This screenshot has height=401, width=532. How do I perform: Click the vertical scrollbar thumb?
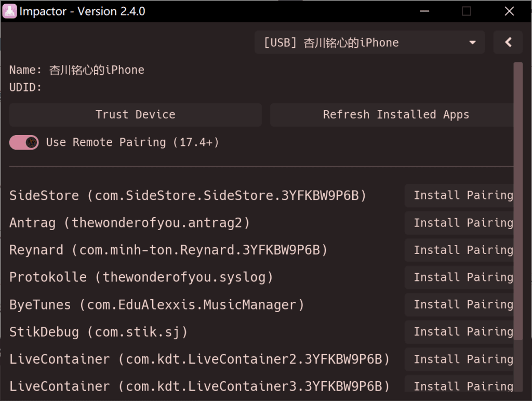tap(518, 201)
